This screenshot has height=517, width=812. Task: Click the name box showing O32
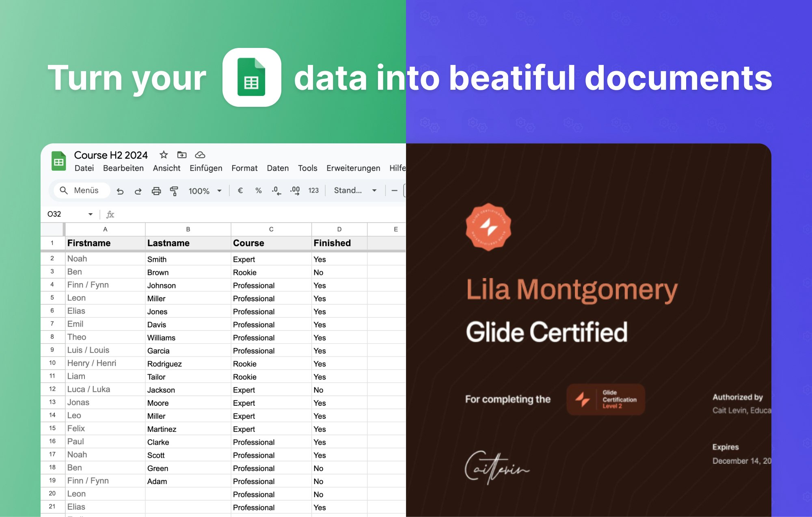(54, 214)
